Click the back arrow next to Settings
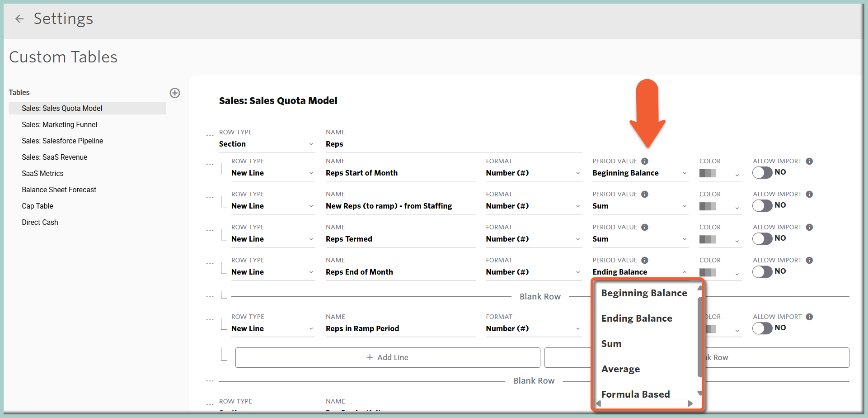Image resolution: width=868 pixels, height=418 pixels. coord(19,19)
